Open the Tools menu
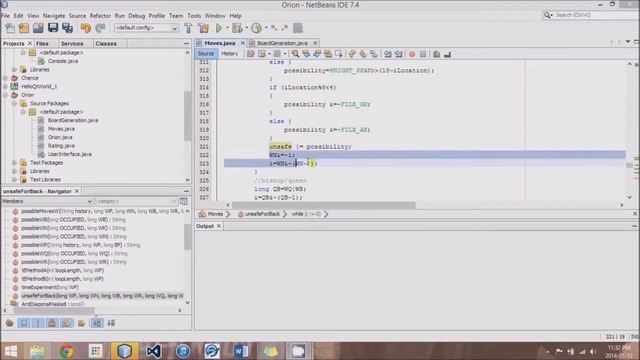Image resolution: width=640 pixels, height=360 pixels. coord(194,16)
